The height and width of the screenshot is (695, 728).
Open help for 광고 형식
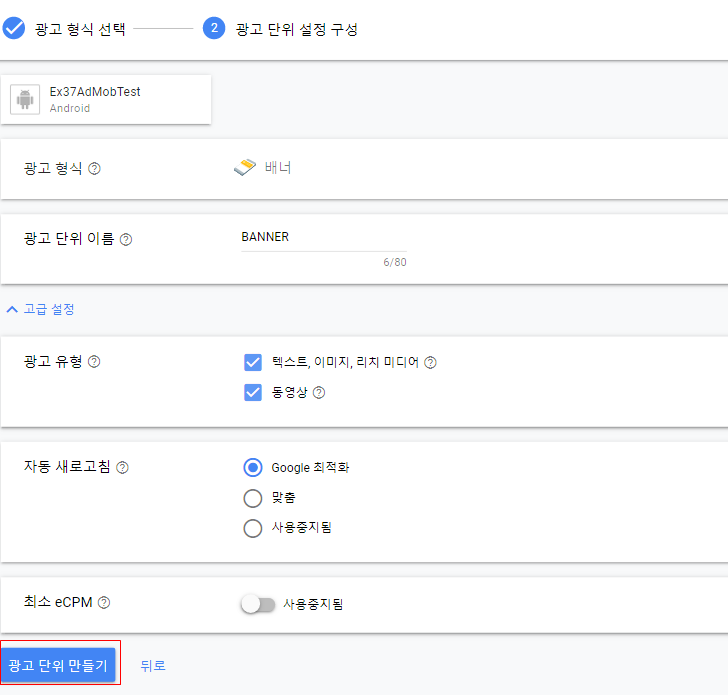tap(94, 169)
